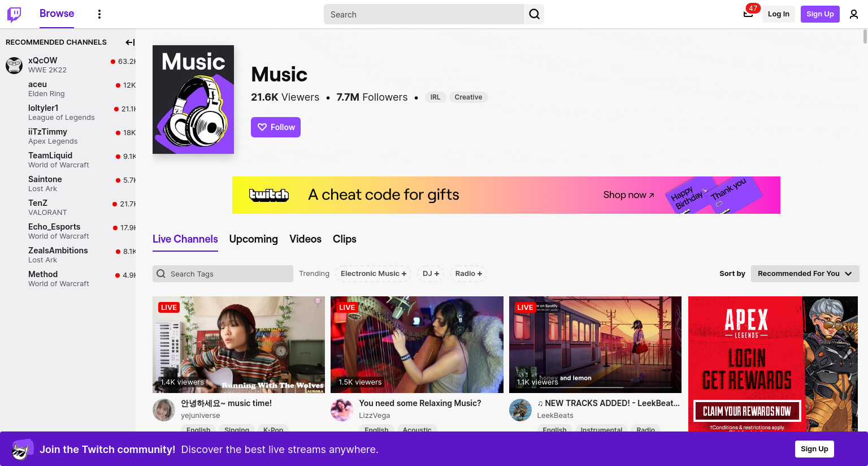
Task: Open the Browse navigation tab
Action: point(57,14)
